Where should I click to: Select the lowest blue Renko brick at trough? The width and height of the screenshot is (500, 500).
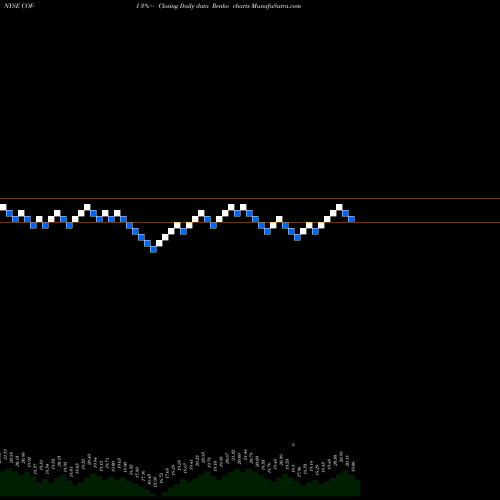pyautogui.click(x=153, y=249)
